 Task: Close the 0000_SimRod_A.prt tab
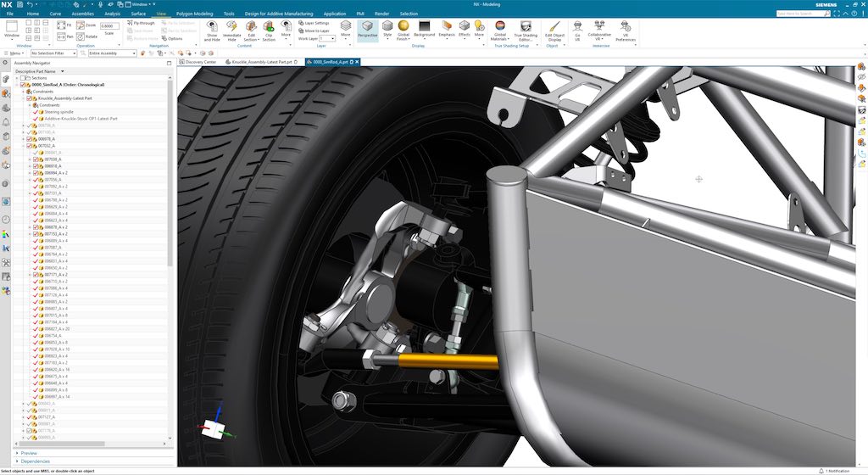(x=357, y=62)
